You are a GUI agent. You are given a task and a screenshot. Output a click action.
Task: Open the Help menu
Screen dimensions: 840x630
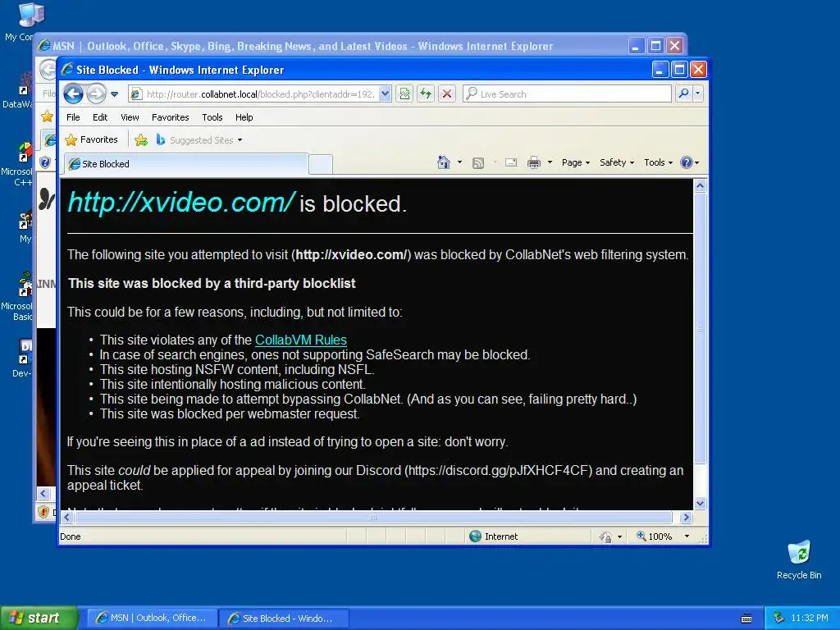coord(244,117)
